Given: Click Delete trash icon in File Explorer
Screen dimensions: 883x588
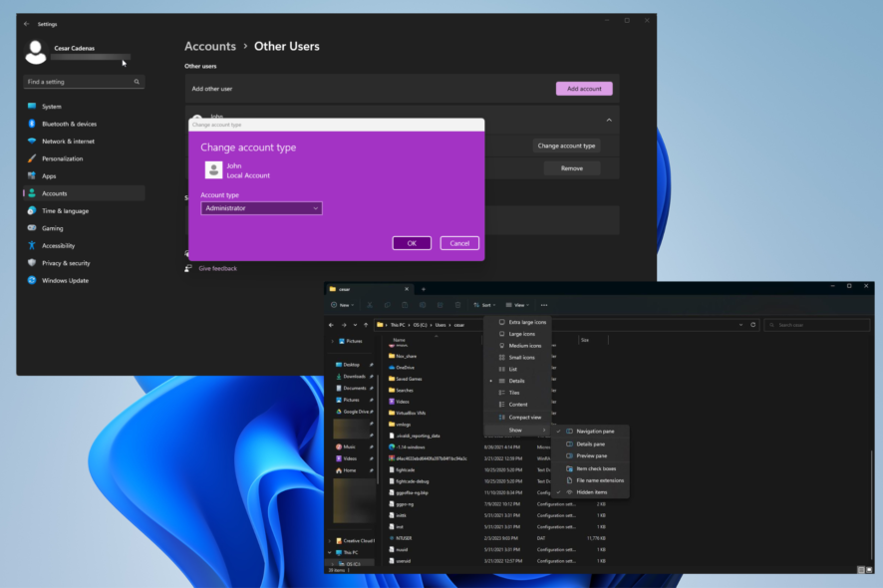Looking at the screenshot, I should [x=457, y=305].
